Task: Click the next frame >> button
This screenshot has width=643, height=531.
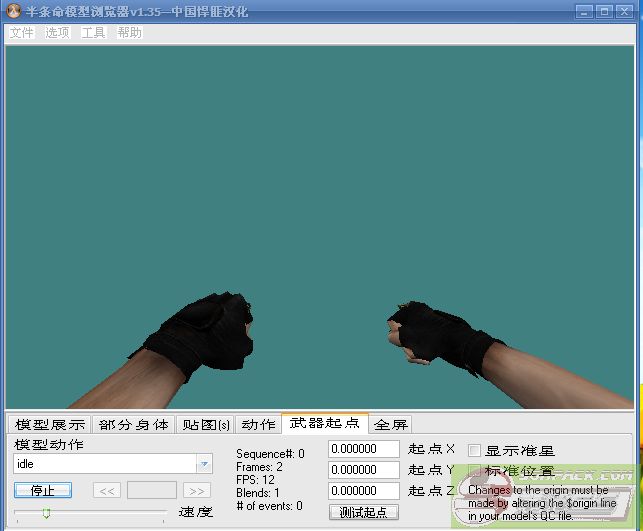Action: pyautogui.click(x=196, y=490)
